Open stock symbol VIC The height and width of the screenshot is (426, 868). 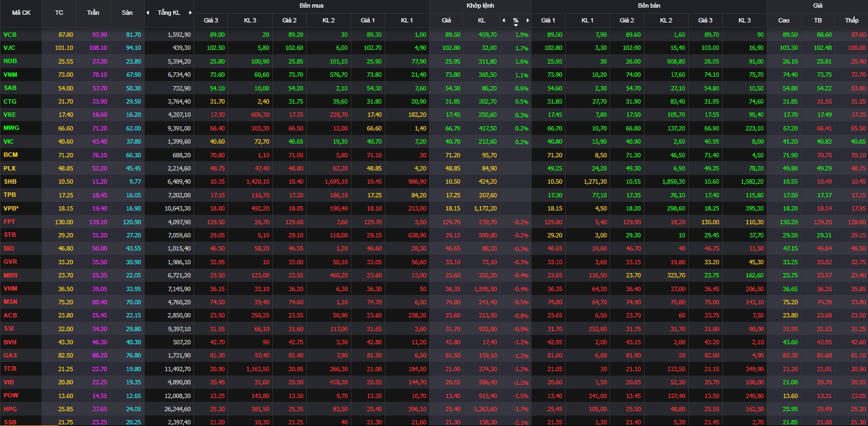tap(9, 141)
